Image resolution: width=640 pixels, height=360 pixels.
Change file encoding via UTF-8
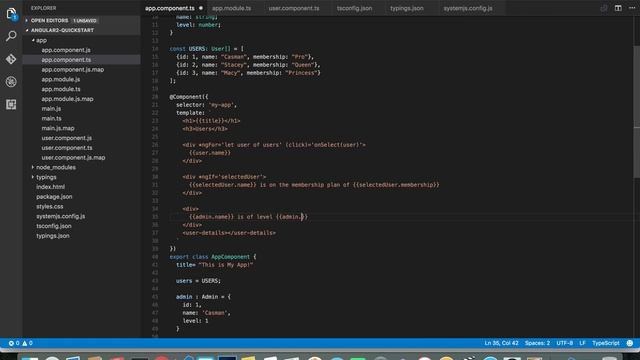tap(564, 343)
